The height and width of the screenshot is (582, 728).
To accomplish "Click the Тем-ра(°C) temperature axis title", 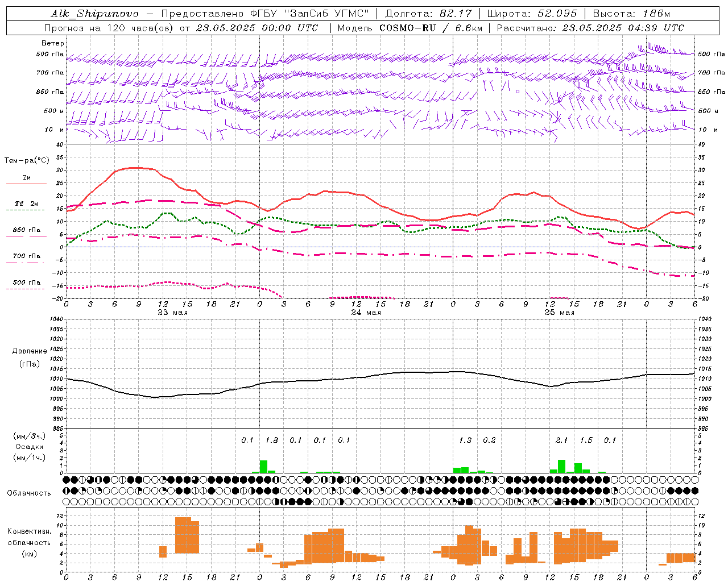I will coord(27,161).
